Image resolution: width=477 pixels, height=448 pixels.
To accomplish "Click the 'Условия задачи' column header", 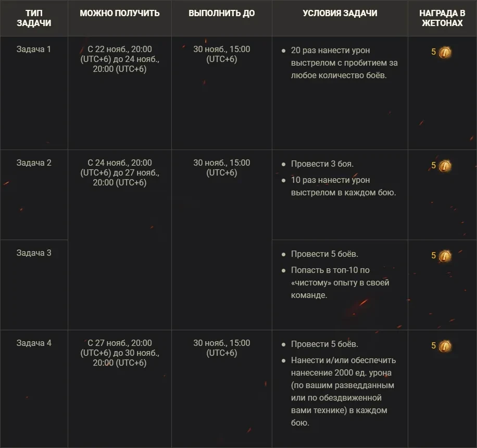I will pos(340,13).
